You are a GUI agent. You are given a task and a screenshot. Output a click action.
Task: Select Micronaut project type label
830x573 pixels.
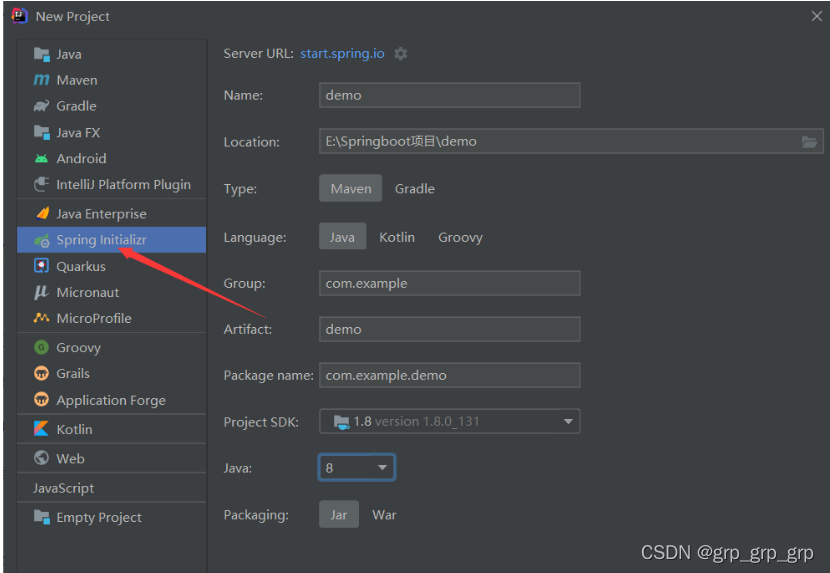pyautogui.click(x=88, y=292)
